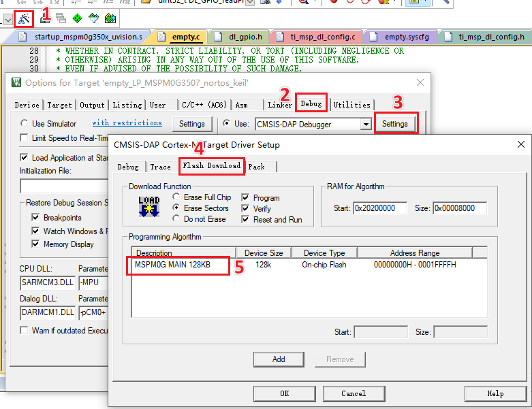Click the Select Software Packs icon
This screenshot has width=532, height=409.
93,18
